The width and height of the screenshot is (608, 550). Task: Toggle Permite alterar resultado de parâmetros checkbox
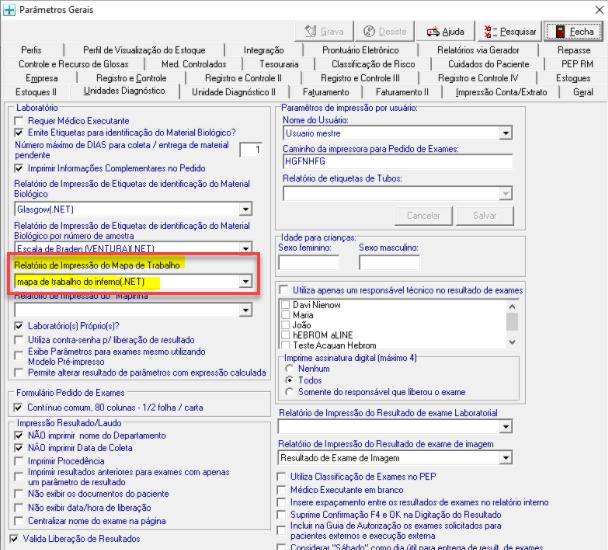18,373
